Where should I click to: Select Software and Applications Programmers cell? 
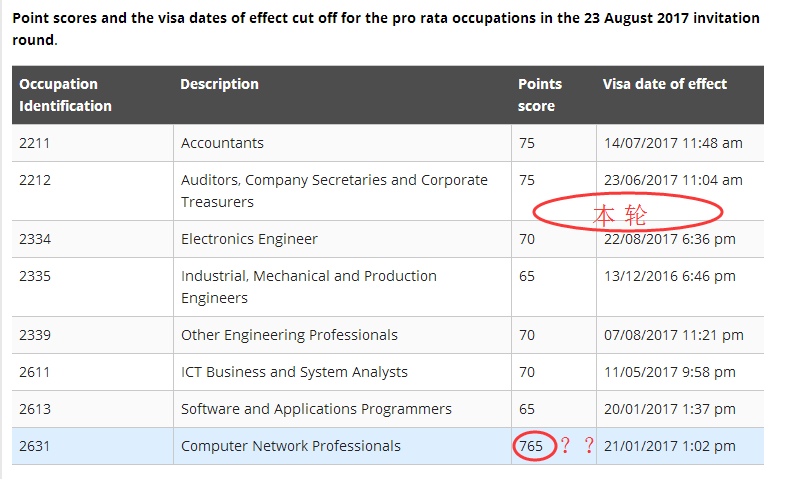(x=316, y=409)
